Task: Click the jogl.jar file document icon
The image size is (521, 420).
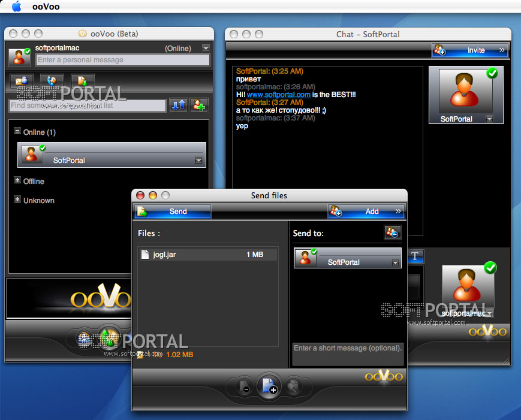Action: point(145,254)
